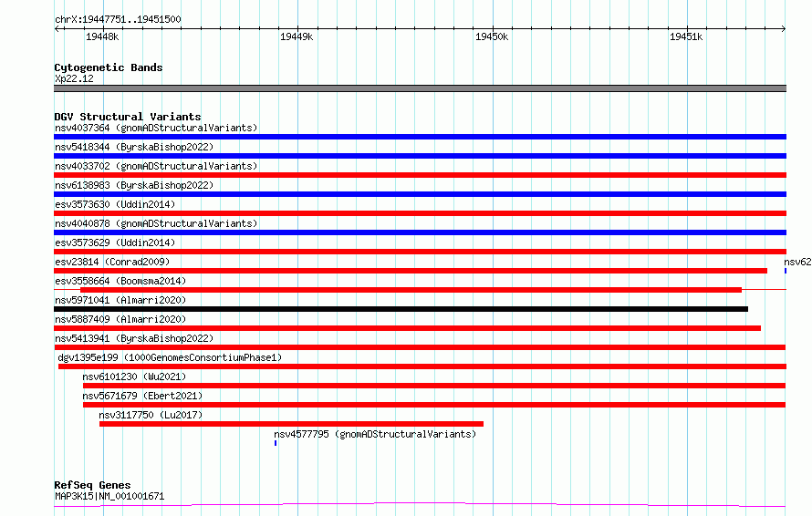Image resolution: width=812 pixels, height=516 pixels.
Task: Click nsv4577795 gnomADStructuralVariants label
Action: point(375,434)
